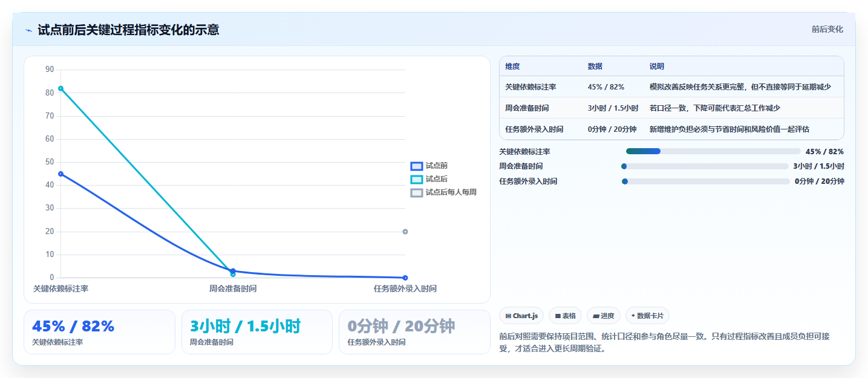
Task: Click the 试点后 cyan legend color box
Action: [x=416, y=179]
